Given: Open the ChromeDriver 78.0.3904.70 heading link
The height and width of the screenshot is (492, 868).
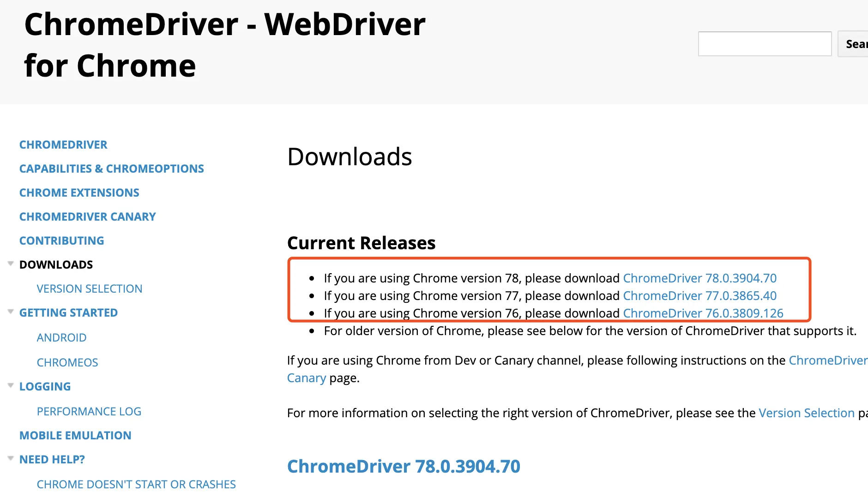Looking at the screenshot, I should (x=404, y=466).
